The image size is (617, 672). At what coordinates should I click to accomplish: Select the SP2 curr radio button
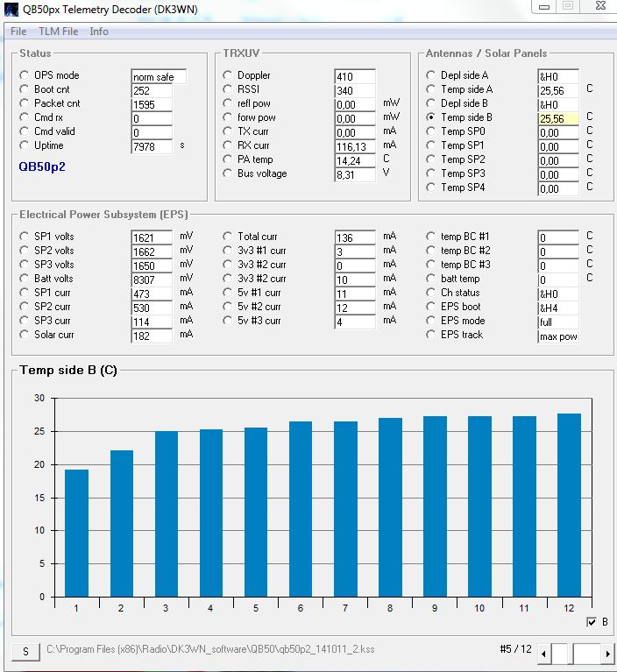24,307
